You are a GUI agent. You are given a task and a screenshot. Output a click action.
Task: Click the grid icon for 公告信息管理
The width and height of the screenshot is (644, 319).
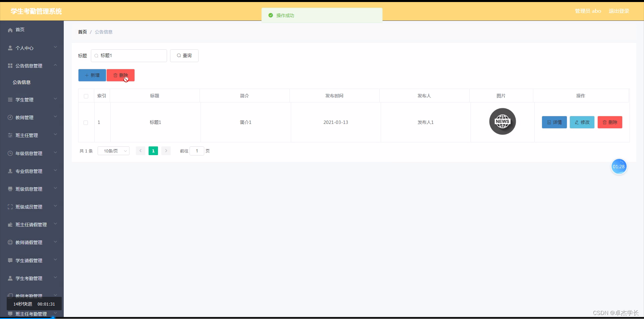(10, 65)
